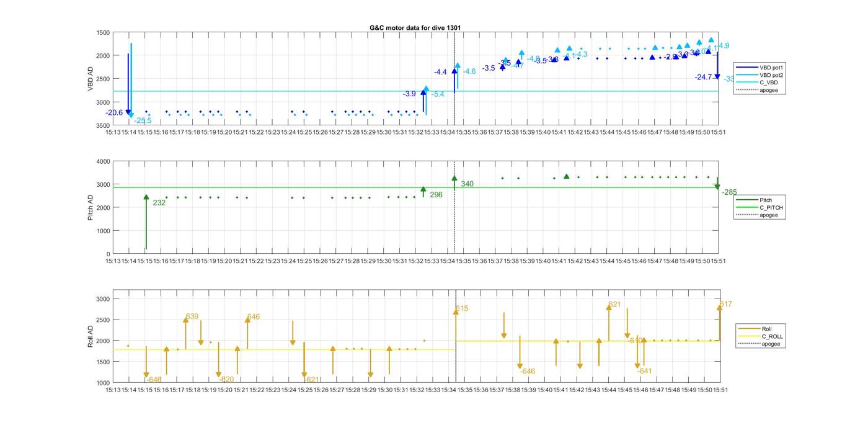Screen dimensions: 868x430
Task: Click the pitch down-arrow marker labeled -285
Action: [x=717, y=186]
